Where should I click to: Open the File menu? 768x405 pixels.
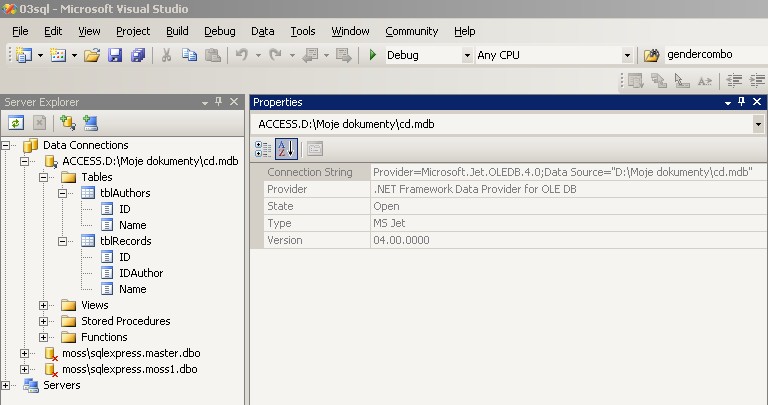[x=20, y=31]
